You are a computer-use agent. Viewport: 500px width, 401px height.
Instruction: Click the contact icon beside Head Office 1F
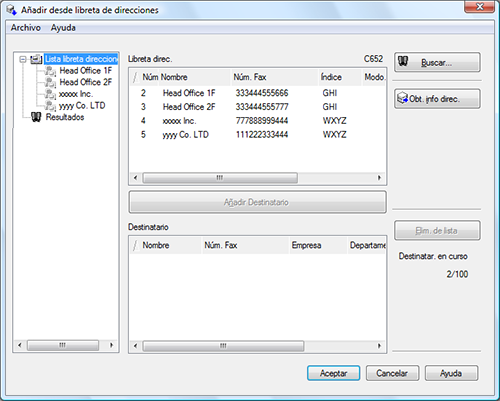[50, 71]
